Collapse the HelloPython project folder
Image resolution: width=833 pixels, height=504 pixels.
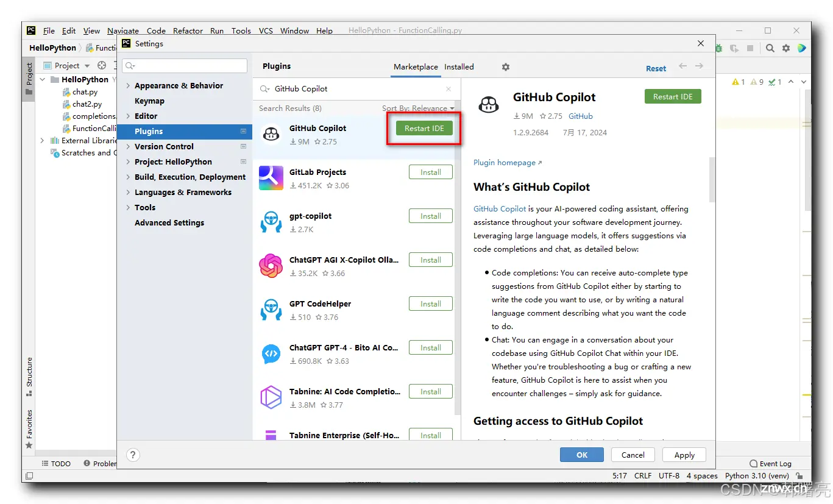(43, 80)
